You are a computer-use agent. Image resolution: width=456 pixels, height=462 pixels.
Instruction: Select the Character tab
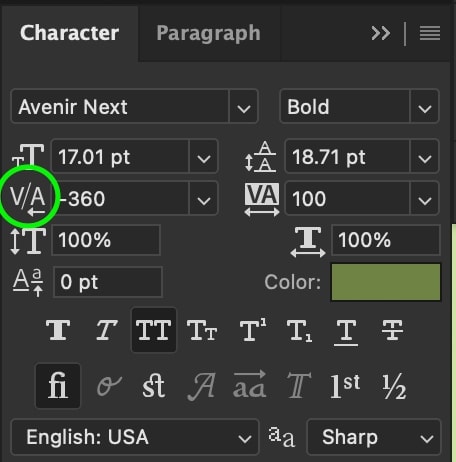pos(69,33)
